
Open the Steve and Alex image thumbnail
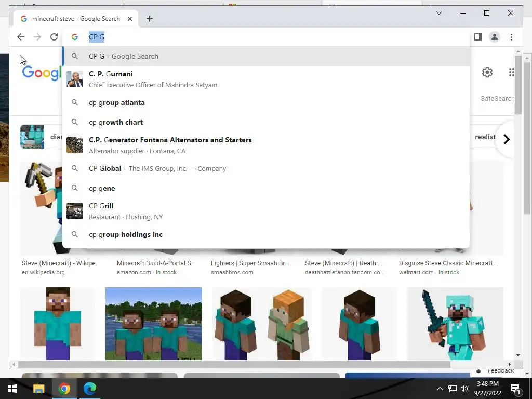click(x=262, y=324)
